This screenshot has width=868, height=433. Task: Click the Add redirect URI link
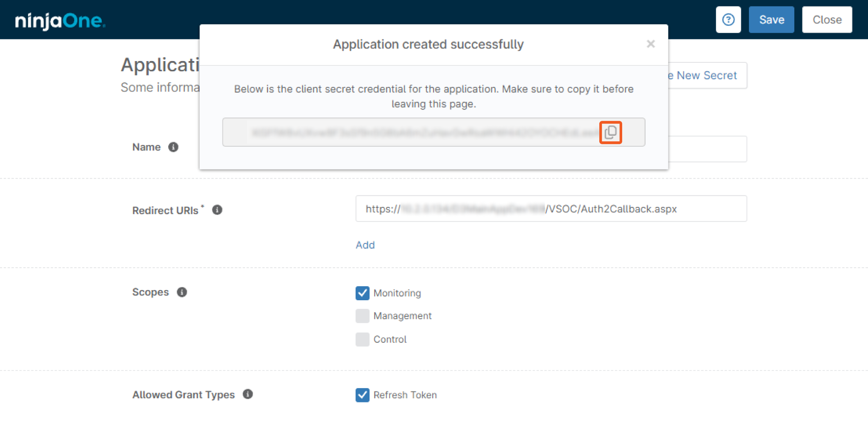click(365, 245)
